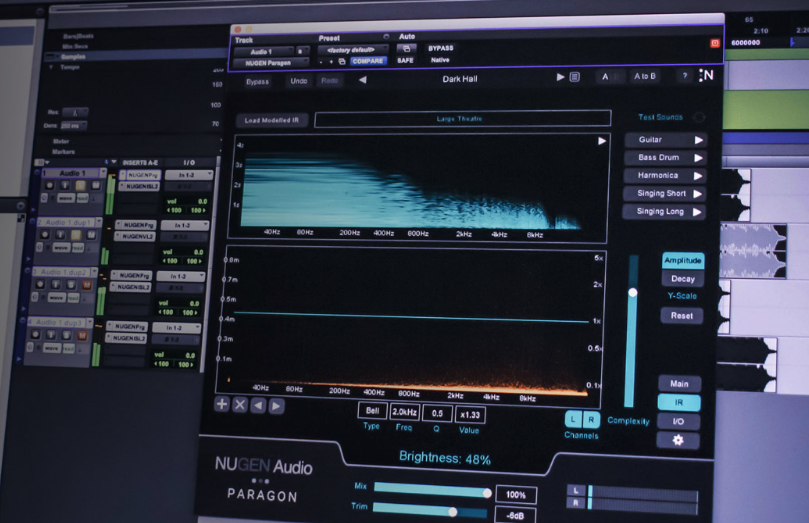809x523 pixels.
Task: Open the Audio 1 track name dropdown arrow
Action: (103, 172)
